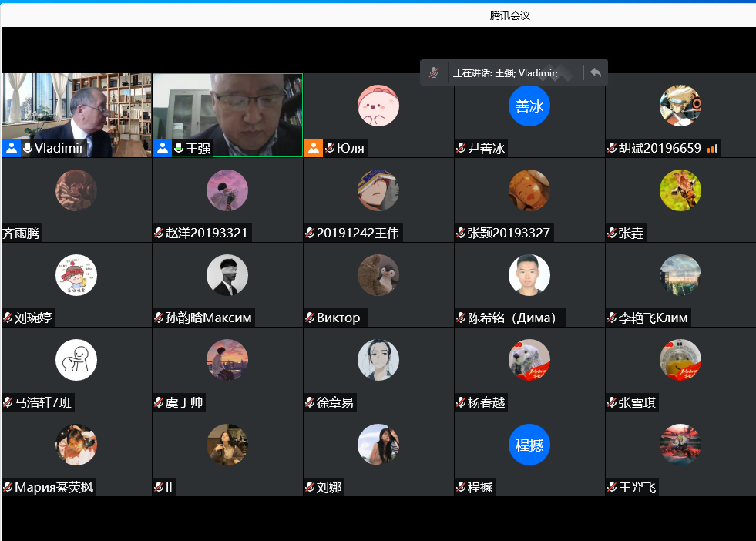Click the network signal icon beside 胡斌20196659
Image resolution: width=756 pixels, height=541 pixels.
tap(711, 148)
